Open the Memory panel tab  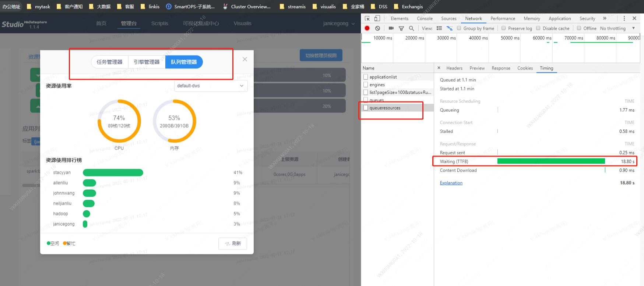click(532, 18)
